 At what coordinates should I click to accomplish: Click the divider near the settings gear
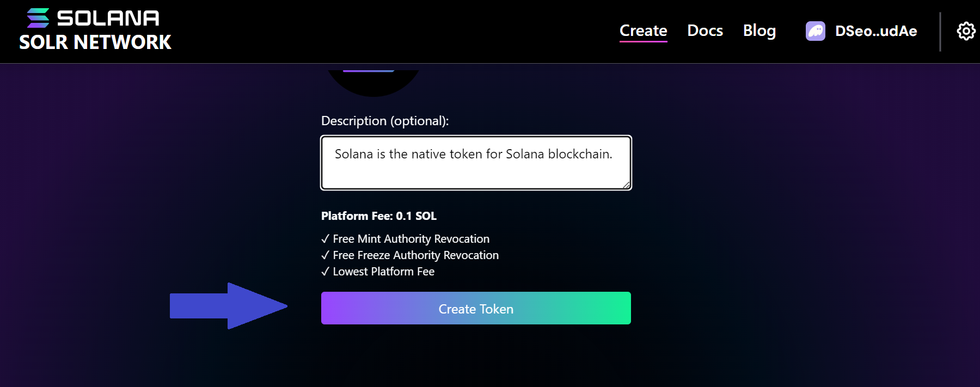tap(940, 31)
